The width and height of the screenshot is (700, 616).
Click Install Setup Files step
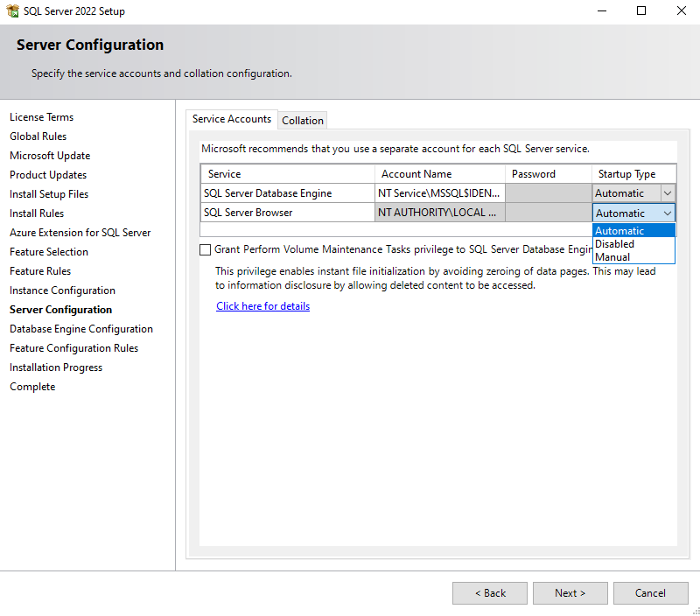tap(49, 194)
